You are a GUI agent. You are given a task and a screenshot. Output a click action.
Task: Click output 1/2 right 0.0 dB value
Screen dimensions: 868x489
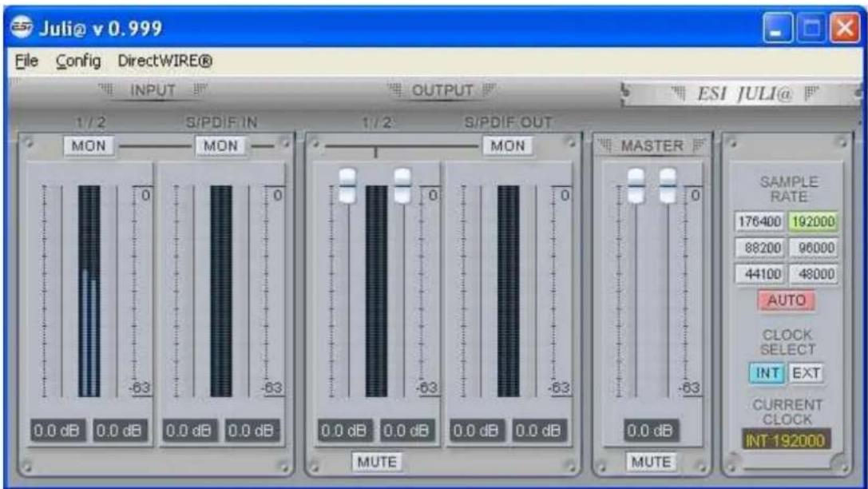click(407, 431)
